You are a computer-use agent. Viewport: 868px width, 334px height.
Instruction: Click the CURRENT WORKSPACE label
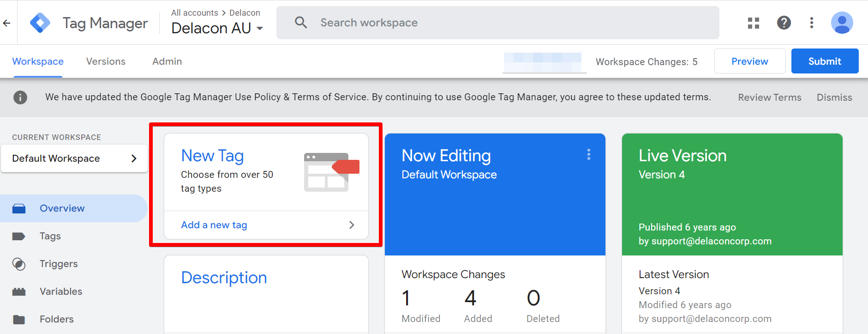point(56,137)
